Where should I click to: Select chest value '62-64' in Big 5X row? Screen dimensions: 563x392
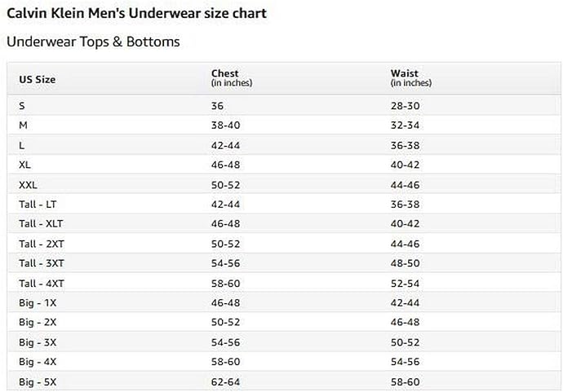coord(224,381)
